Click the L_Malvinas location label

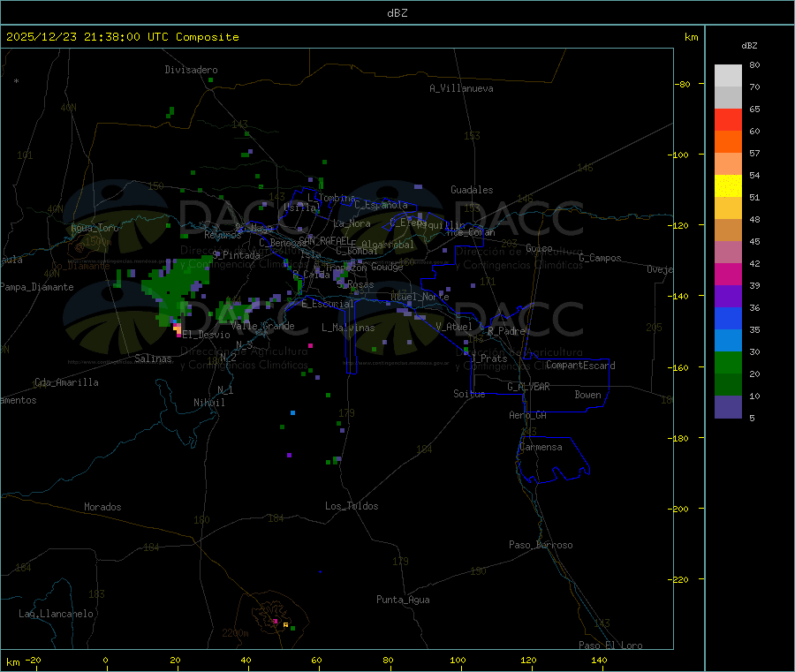(348, 328)
